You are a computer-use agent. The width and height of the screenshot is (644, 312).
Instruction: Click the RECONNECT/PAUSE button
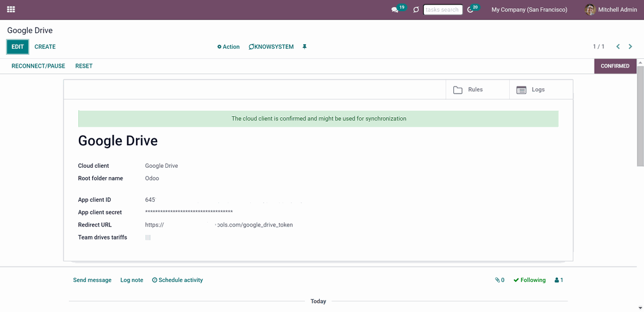click(38, 66)
